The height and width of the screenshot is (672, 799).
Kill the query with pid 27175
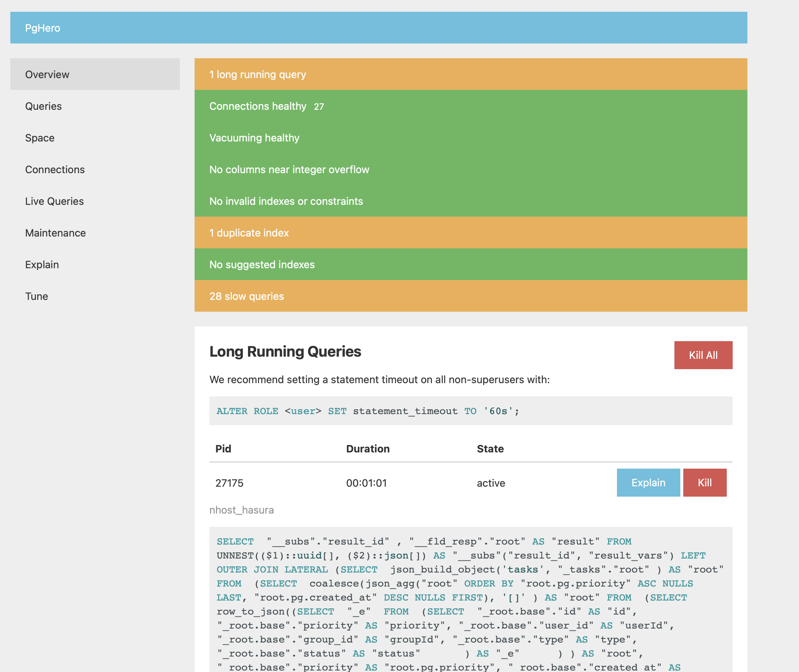705,483
